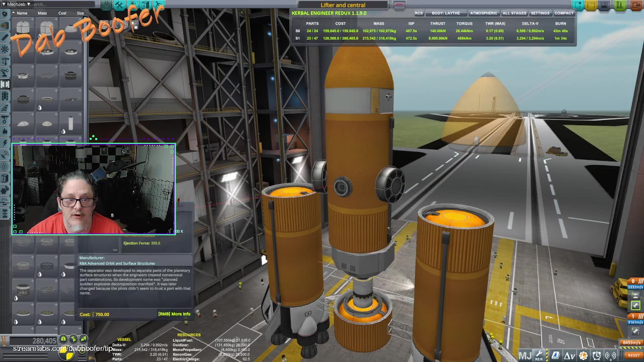Launch the vessel with green button
The image size is (644, 362).
point(620,5)
